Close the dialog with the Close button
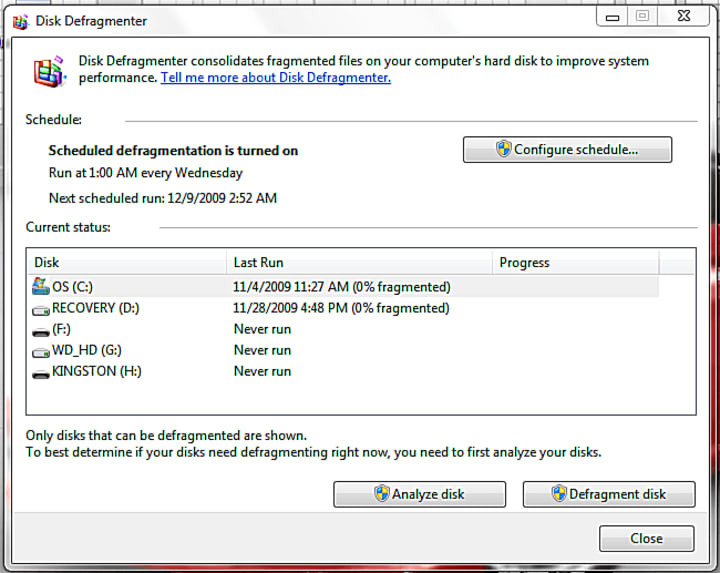The image size is (720, 573). 647,538
